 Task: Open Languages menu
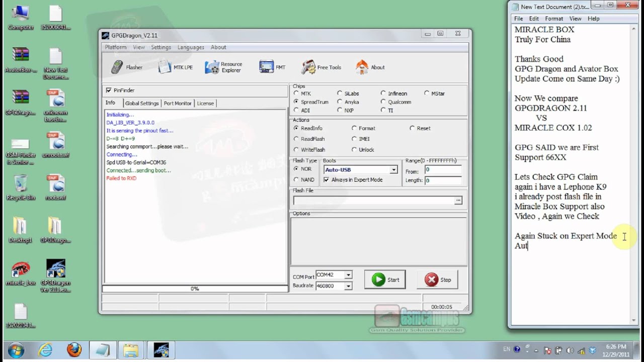point(191,47)
